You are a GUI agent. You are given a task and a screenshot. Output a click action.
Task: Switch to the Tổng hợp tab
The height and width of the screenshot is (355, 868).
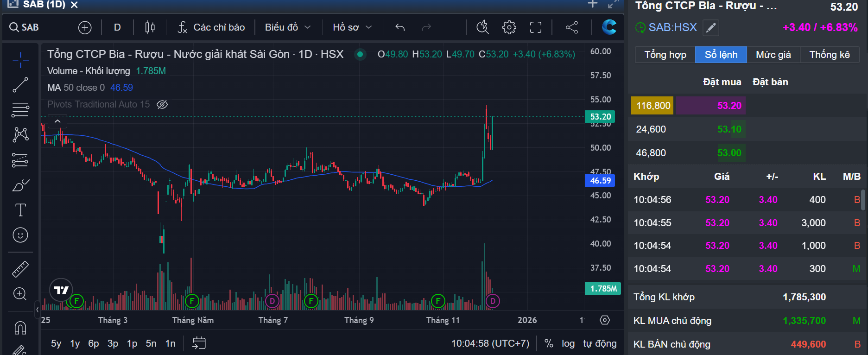coord(665,55)
